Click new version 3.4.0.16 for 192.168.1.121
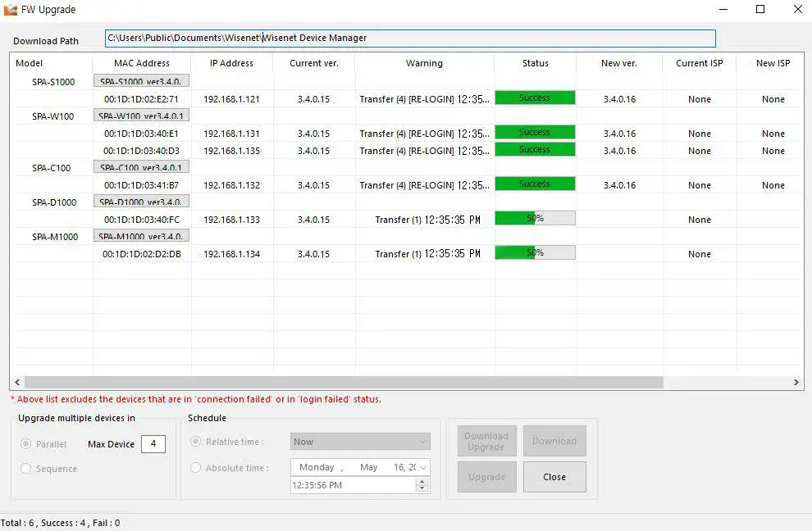 619,99
